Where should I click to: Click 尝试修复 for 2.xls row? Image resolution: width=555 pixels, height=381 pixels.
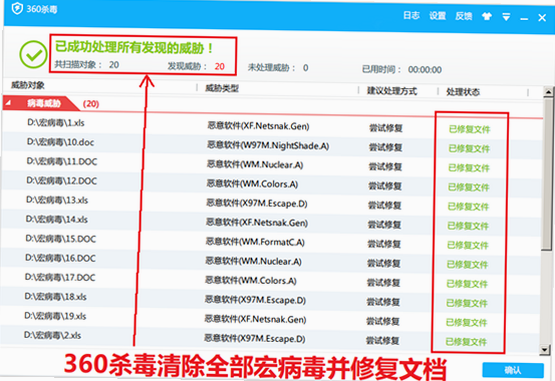click(x=383, y=341)
